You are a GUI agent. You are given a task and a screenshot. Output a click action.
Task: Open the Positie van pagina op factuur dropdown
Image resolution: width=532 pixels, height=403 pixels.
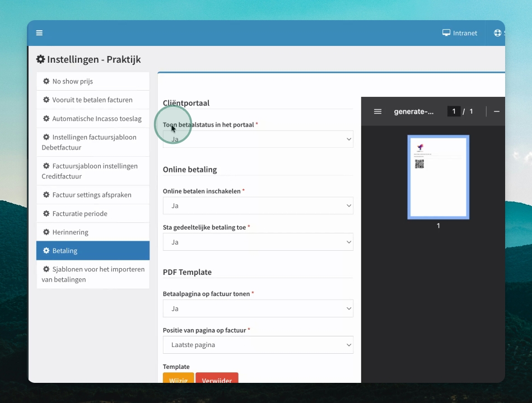[258, 345]
